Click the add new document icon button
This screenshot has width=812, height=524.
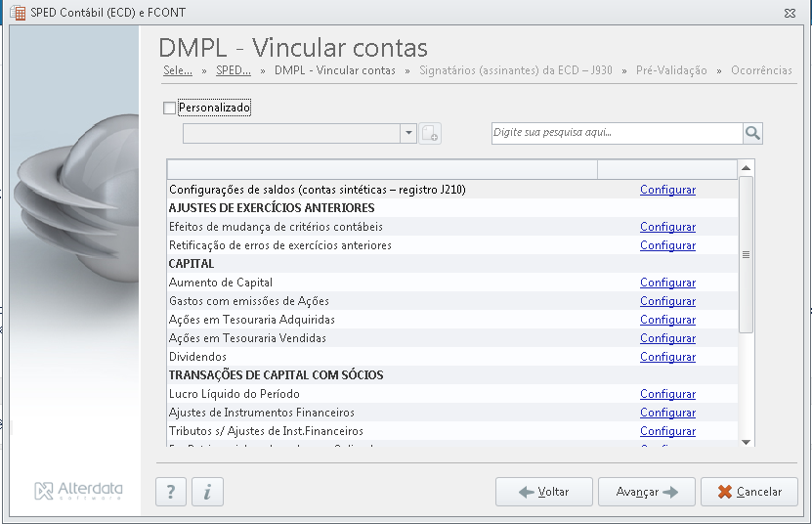pos(430,133)
